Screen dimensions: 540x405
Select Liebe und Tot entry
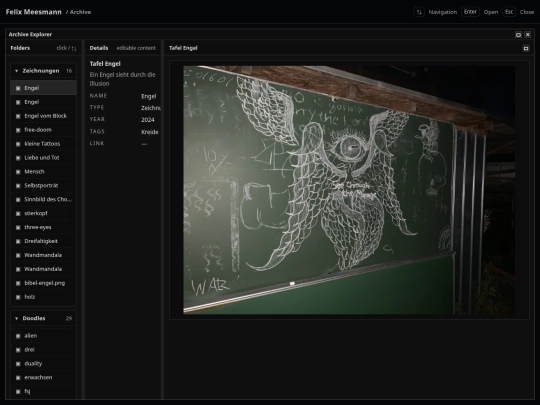pos(43,158)
